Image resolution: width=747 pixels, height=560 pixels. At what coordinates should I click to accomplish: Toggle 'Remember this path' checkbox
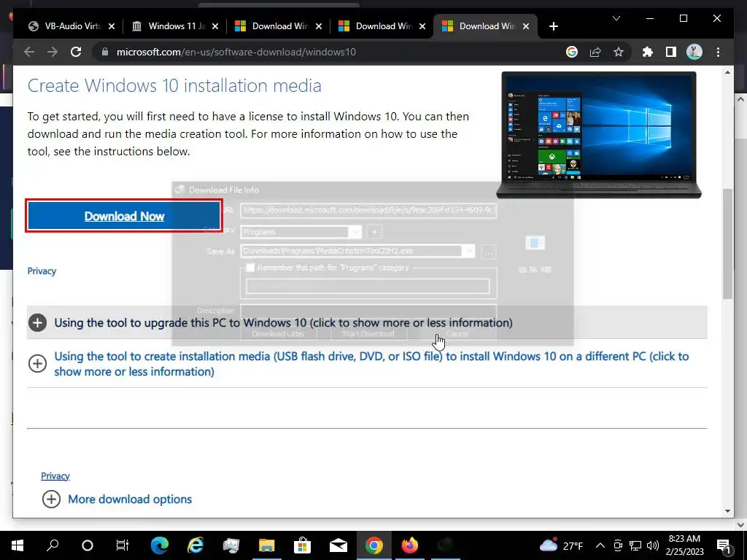250,268
